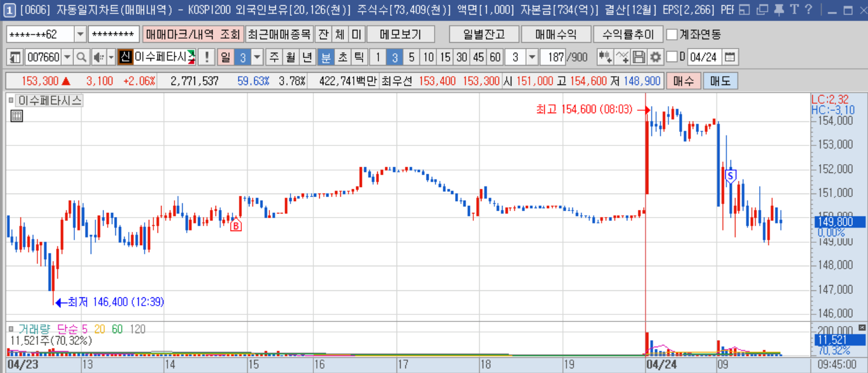The height and width of the screenshot is (373, 868).
Task: Select the 1 minute interval button
Action: (x=378, y=57)
